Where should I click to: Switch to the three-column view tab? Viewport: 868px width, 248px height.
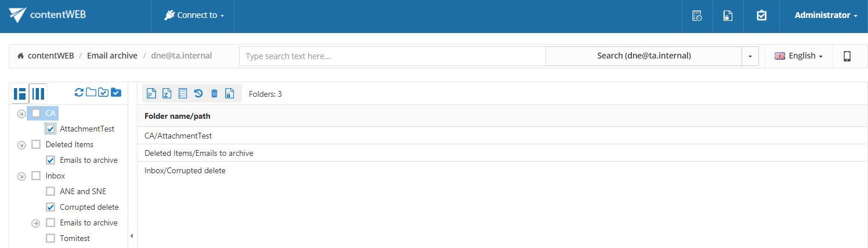tap(38, 93)
